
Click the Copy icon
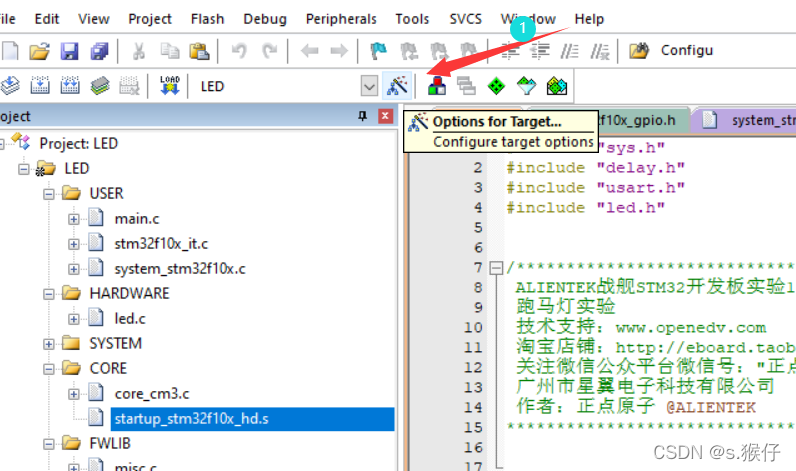(170, 51)
